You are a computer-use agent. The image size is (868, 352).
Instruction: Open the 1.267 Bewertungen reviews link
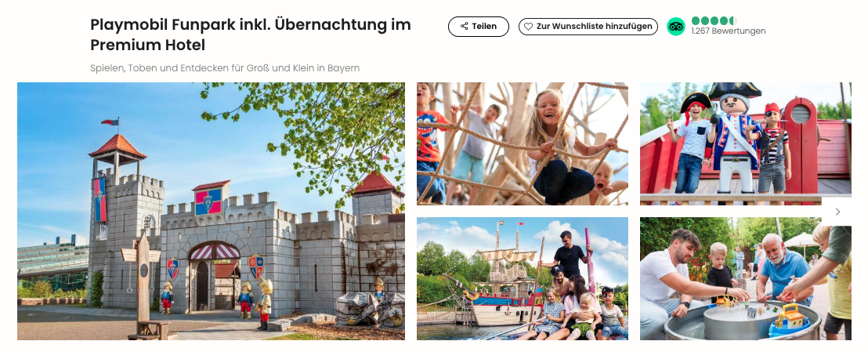[729, 31]
